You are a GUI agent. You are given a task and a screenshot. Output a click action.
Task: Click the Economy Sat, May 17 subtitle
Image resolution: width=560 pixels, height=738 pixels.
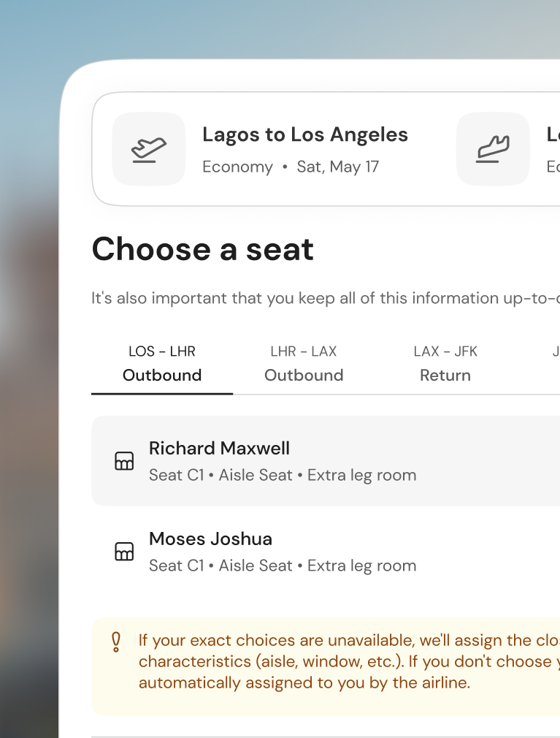pyautogui.click(x=291, y=167)
